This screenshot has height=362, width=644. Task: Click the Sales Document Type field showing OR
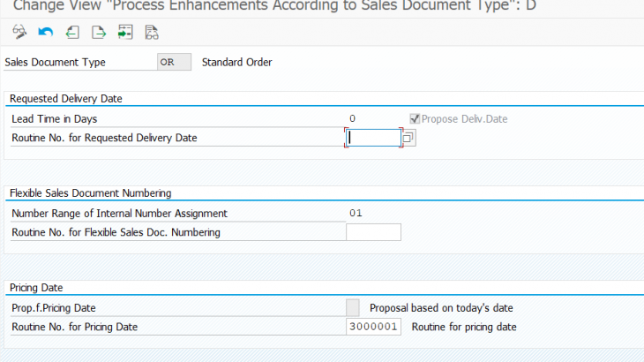173,63
